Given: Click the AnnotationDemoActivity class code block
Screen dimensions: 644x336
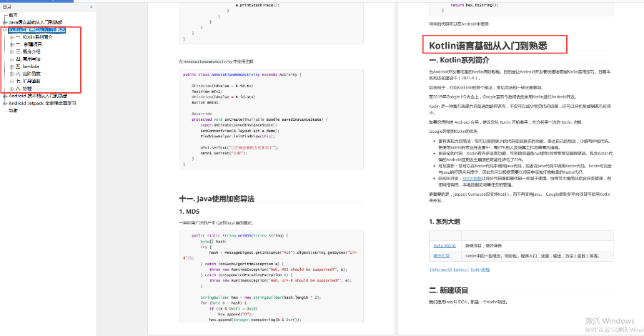Looking at the screenshot, I should pos(271,119).
